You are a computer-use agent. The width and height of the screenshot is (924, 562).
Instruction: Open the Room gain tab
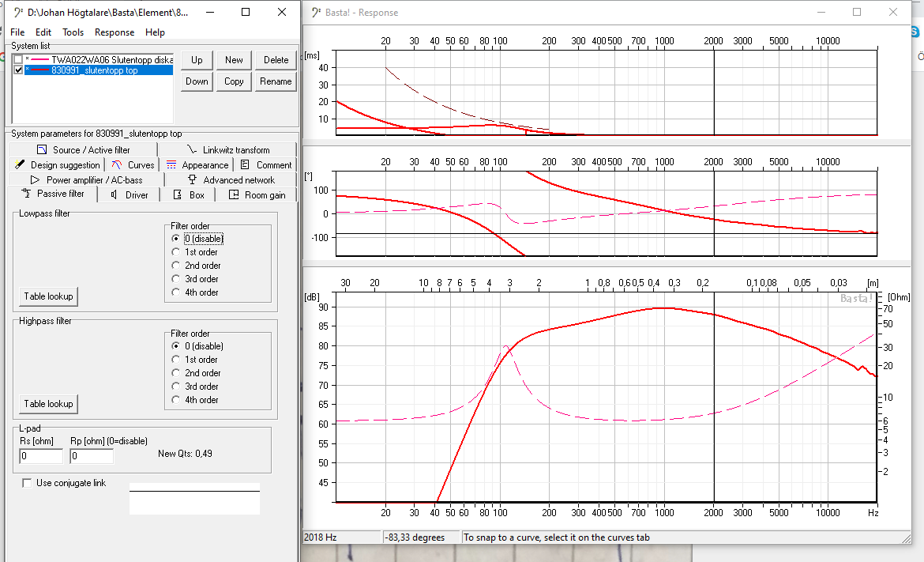257,194
